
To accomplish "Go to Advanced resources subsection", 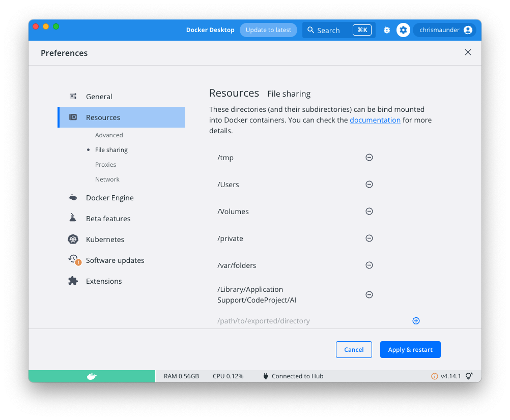I will 109,135.
